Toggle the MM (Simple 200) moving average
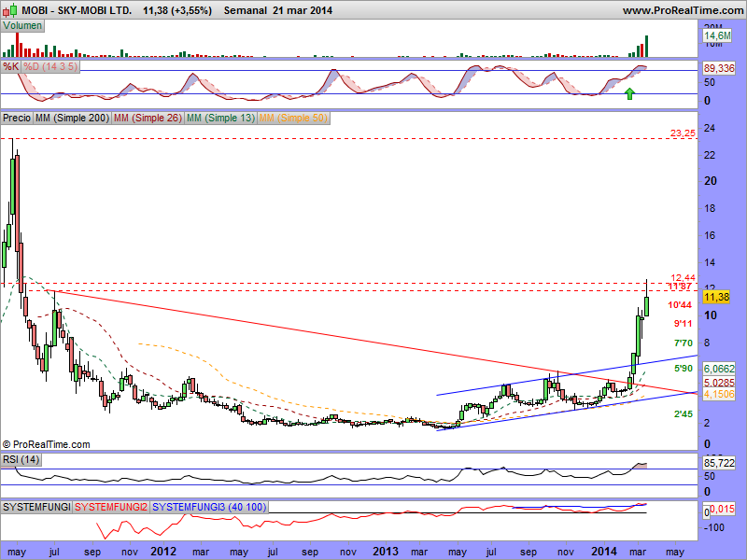 pos(71,119)
